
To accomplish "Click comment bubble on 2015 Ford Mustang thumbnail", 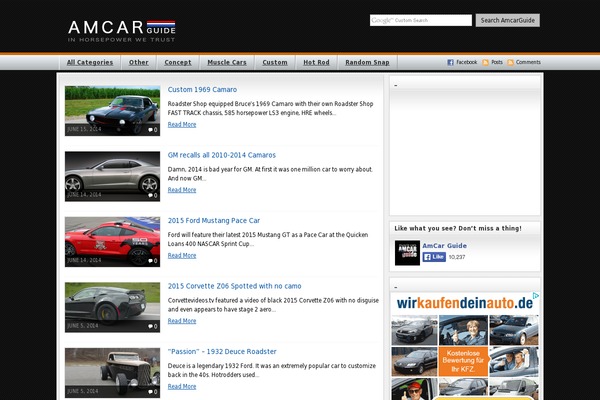I will (x=152, y=260).
